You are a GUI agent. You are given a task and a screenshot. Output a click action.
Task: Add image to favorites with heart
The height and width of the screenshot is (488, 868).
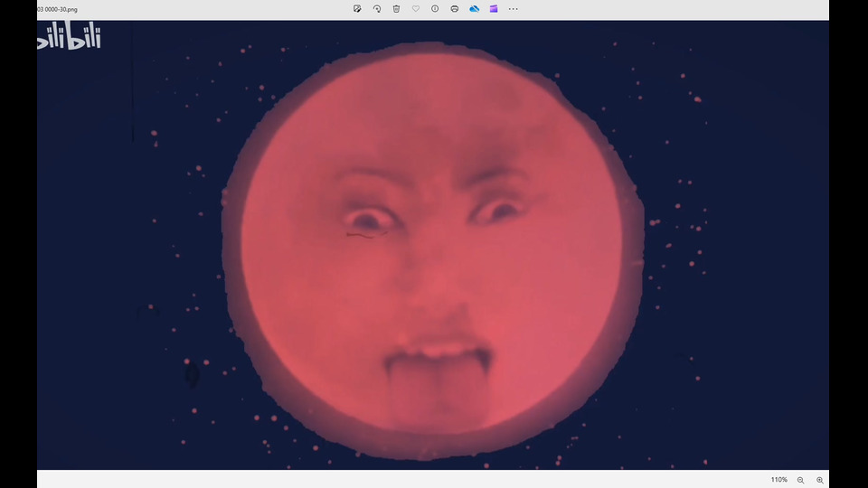(416, 9)
